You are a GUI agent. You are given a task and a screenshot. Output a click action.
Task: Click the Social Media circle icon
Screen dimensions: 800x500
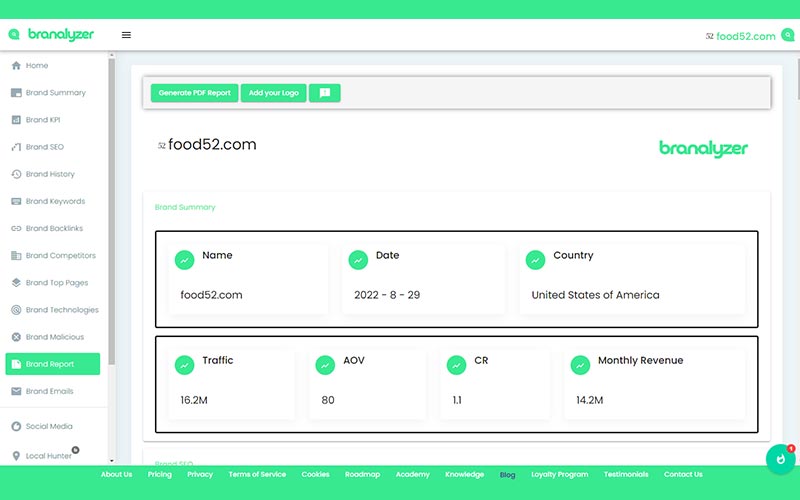[x=16, y=426]
